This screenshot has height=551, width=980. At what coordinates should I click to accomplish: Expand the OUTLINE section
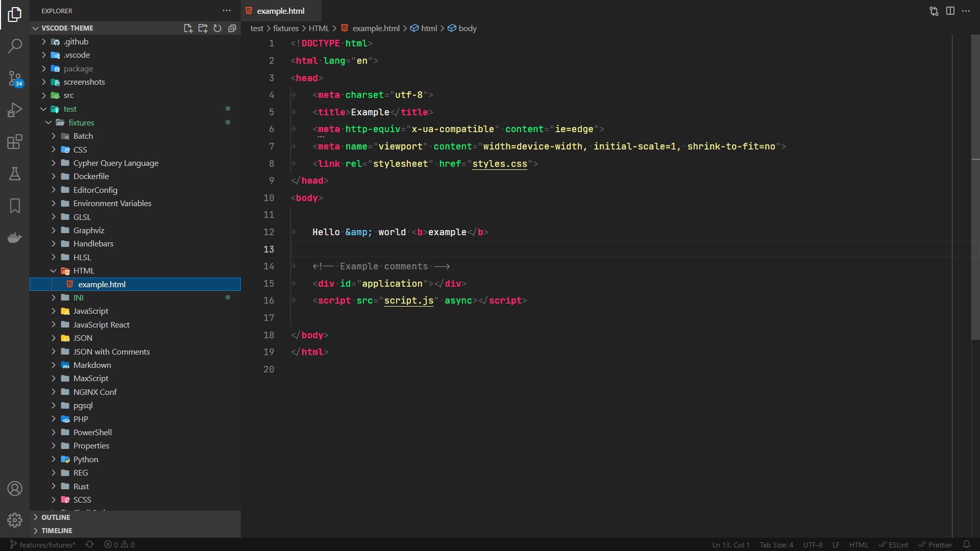[x=56, y=517]
